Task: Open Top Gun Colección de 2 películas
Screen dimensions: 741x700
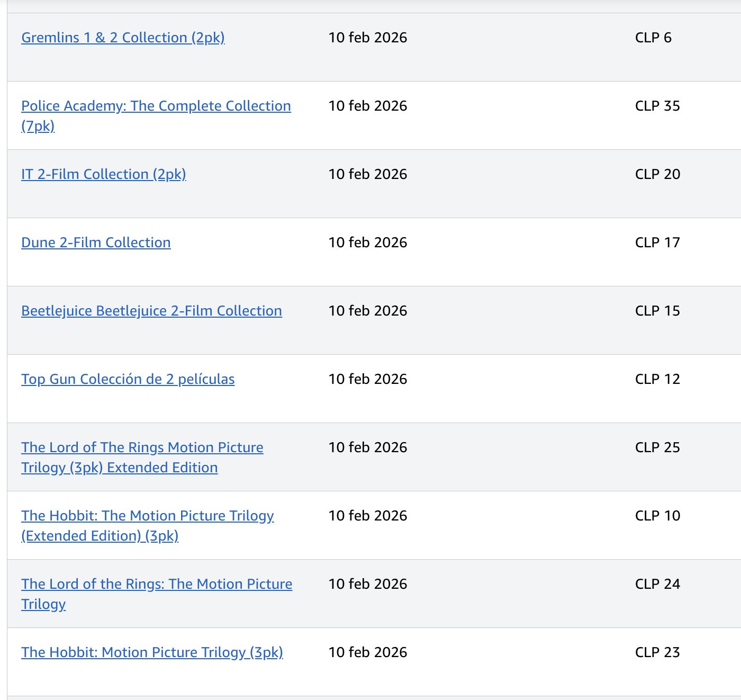Action: pyautogui.click(x=128, y=379)
